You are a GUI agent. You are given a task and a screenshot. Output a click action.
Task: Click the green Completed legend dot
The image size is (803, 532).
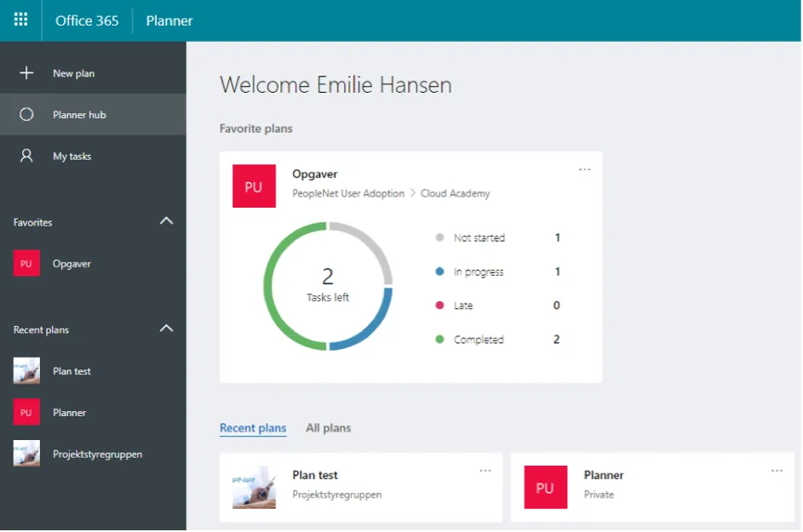coord(439,339)
